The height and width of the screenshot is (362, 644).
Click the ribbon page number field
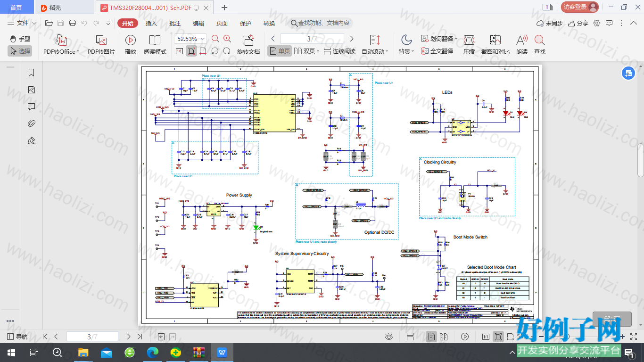312,39
